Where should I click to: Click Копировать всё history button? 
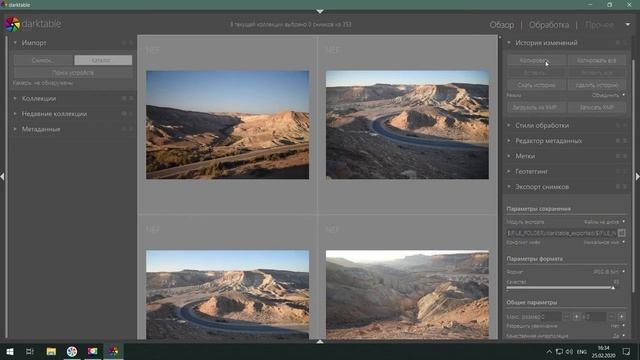point(596,60)
